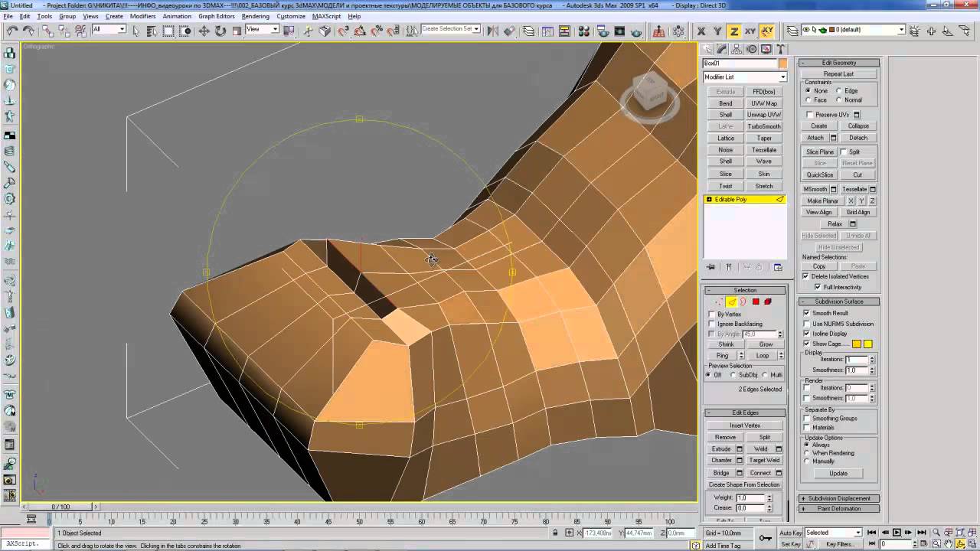Toggle the Full Interactivity checkbox

(x=818, y=287)
